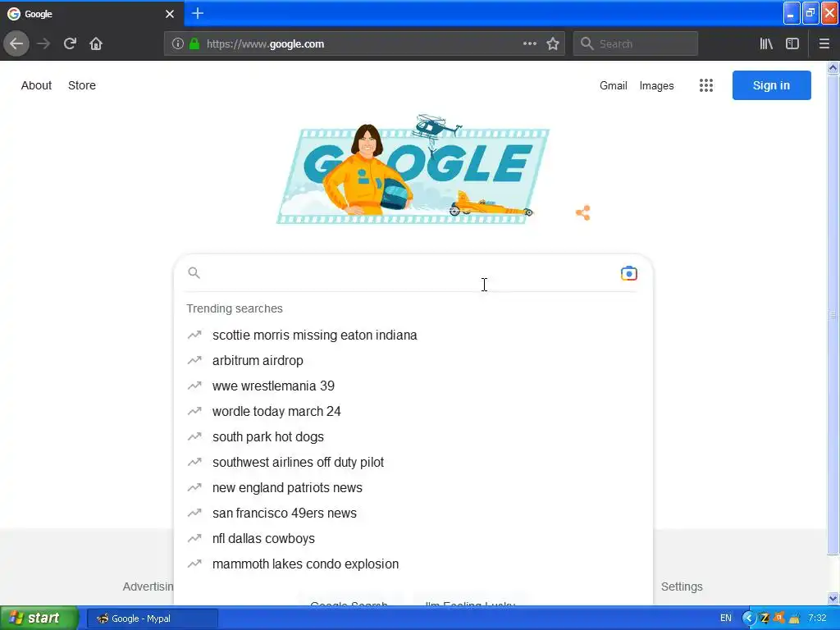This screenshot has width=840, height=630.
Task: Pick 'new england patriots news' suggestion
Action: (x=413, y=487)
